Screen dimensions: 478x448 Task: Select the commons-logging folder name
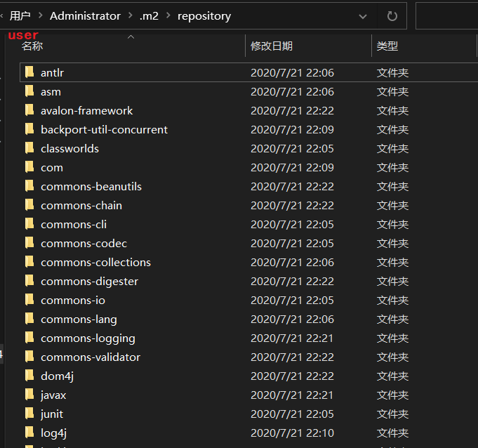click(x=88, y=338)
